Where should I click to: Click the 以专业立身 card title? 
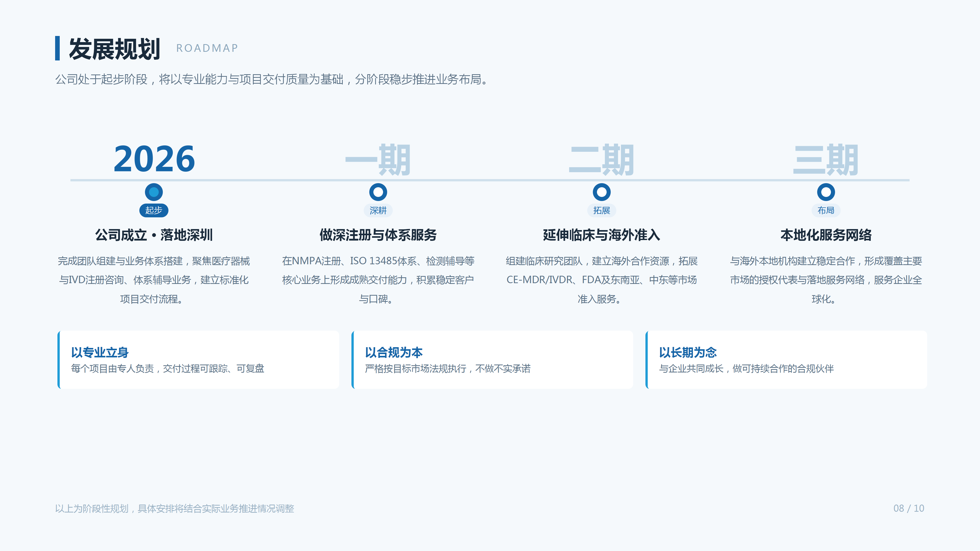tap(100, 353)
